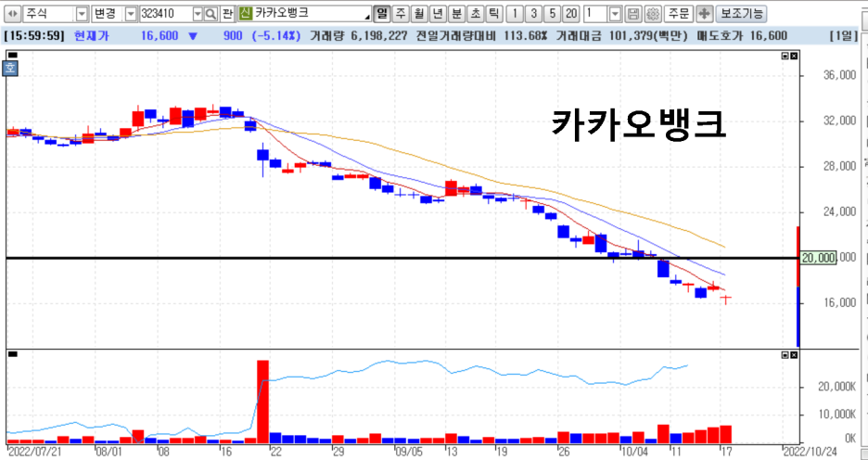Image resolution: width=868 pixels, height=460 pixels.
Task: Click the green 신 badge icon
Action: pos(245,13)
